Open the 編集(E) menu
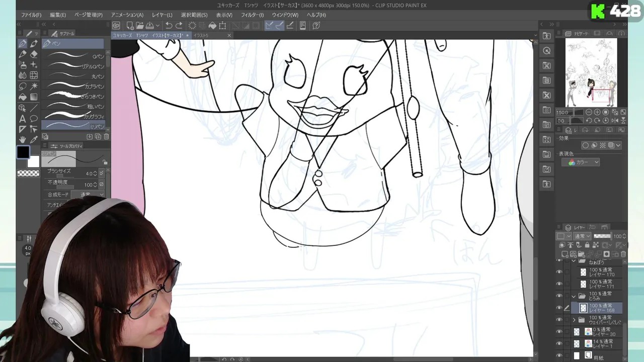 tap(58, 15)
